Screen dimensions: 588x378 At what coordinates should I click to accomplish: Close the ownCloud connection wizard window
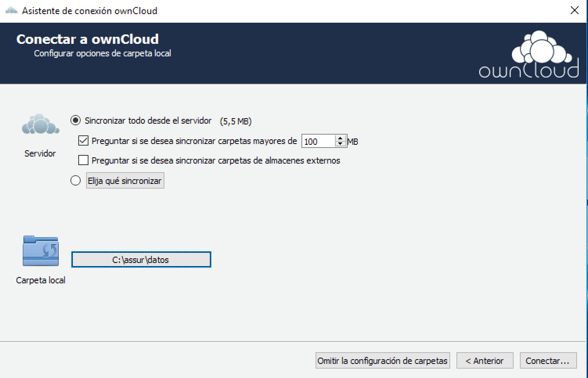pos(574,11)
